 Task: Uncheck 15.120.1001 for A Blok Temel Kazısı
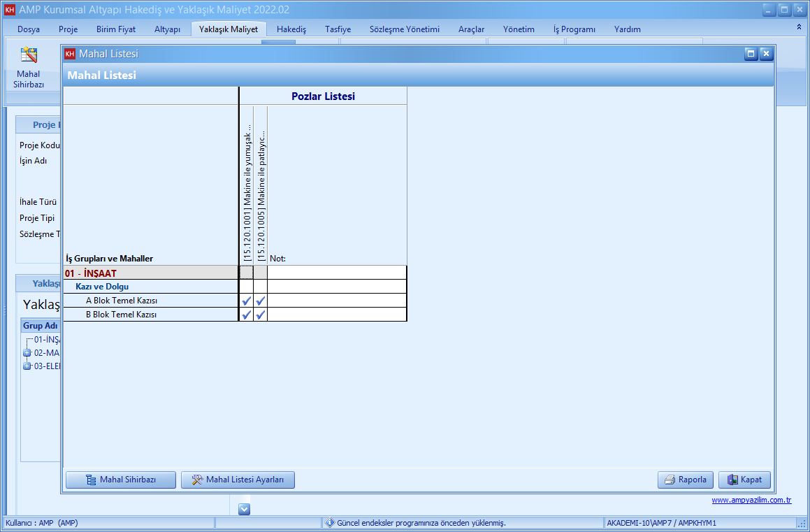pos(246,301)
